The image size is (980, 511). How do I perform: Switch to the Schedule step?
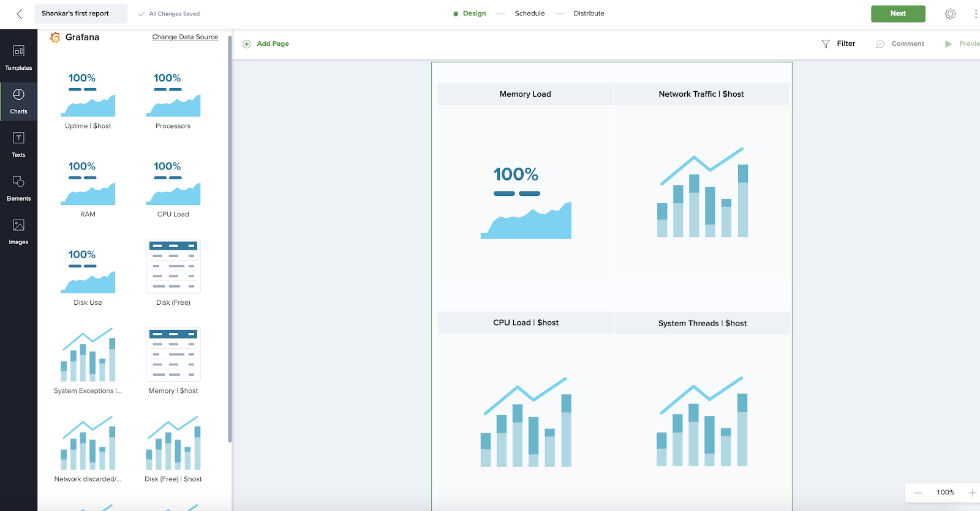pos(530,13)
